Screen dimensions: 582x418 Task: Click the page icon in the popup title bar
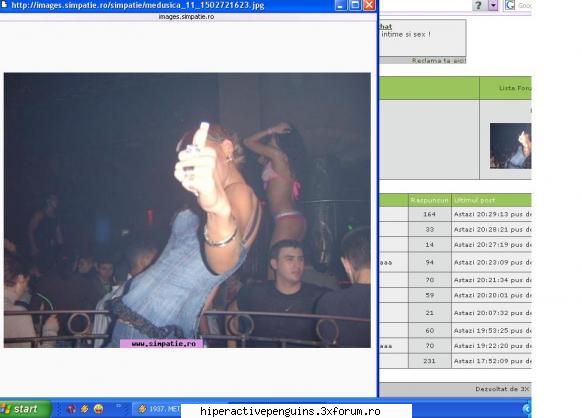coord(4,4)
